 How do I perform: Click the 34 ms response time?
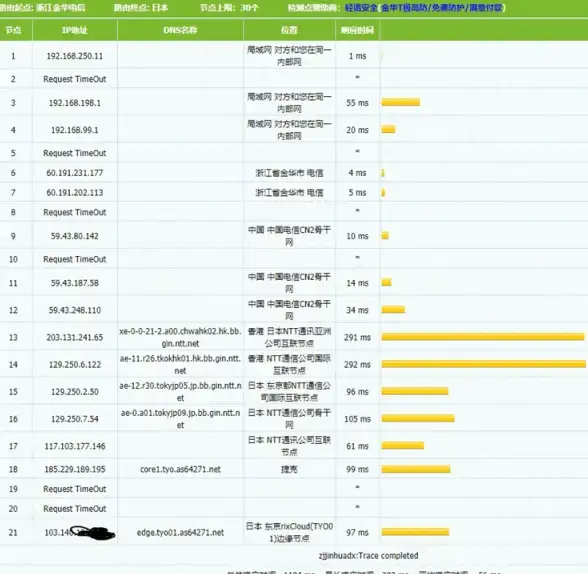pyautogui.click(x=357, y=310)
